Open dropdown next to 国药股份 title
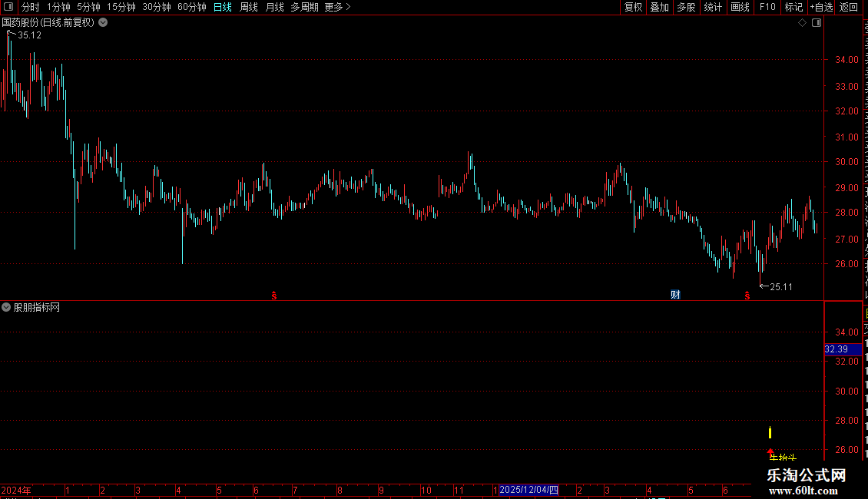The width and height of the screenshot is (868, 499). (x=103, y=23)
